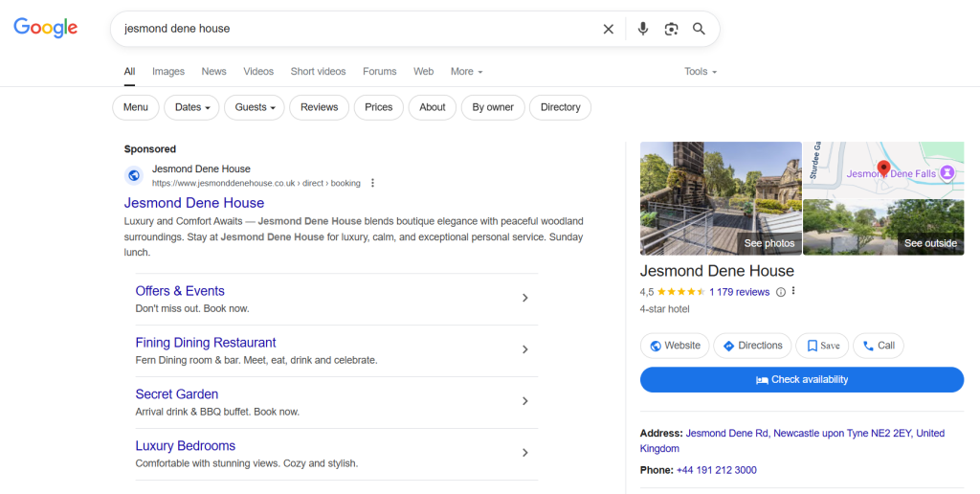Viewport: 980px width, 494px height.
Task: Click into the search input field
Action: 356,29
